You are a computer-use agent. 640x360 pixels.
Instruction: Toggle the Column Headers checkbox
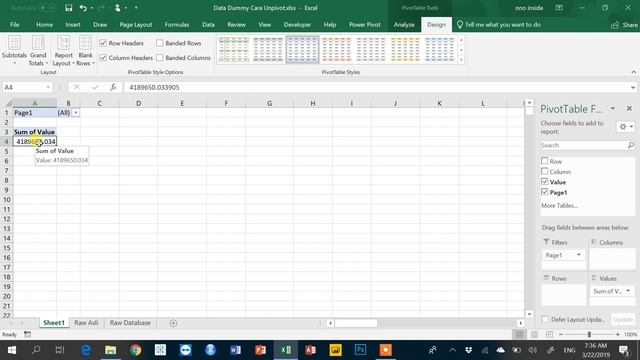coord(103,58)
